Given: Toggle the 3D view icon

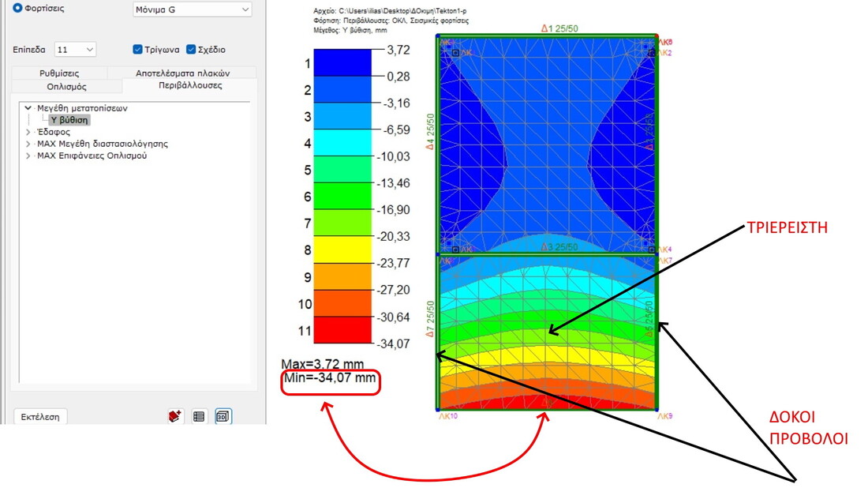Looking at the screenshot, I should point(223,416).
